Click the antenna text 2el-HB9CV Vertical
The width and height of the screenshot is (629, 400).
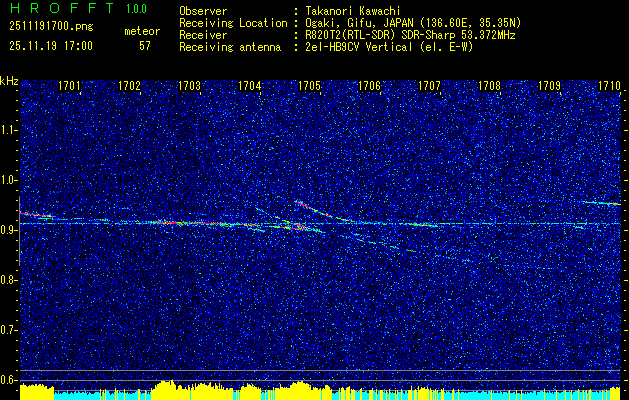click(359, 47)
